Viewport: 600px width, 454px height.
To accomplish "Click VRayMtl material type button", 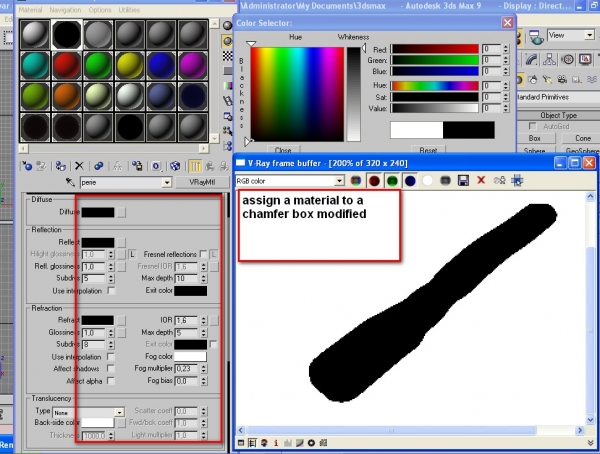I will click(202, 182).
